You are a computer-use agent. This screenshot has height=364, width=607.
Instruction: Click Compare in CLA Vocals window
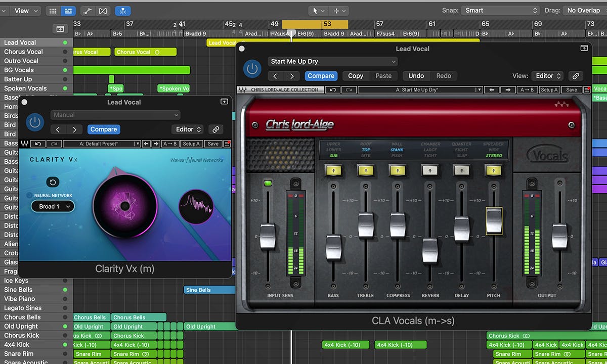point(321,76)
